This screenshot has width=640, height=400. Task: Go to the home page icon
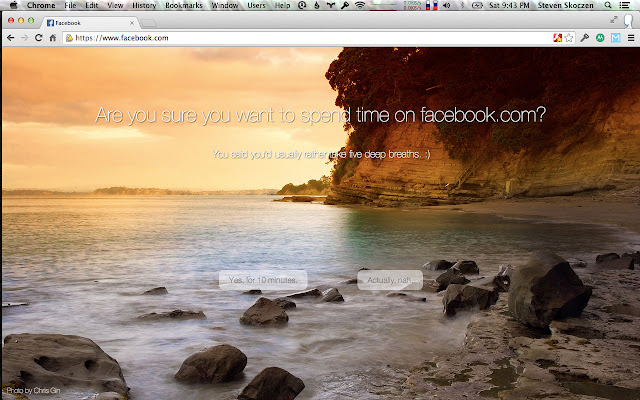(x=53, y=38)
